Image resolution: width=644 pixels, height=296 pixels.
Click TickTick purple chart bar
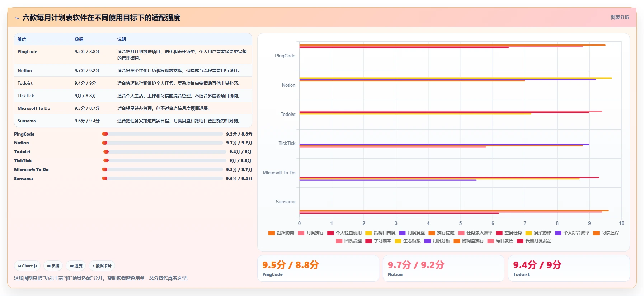444,144
